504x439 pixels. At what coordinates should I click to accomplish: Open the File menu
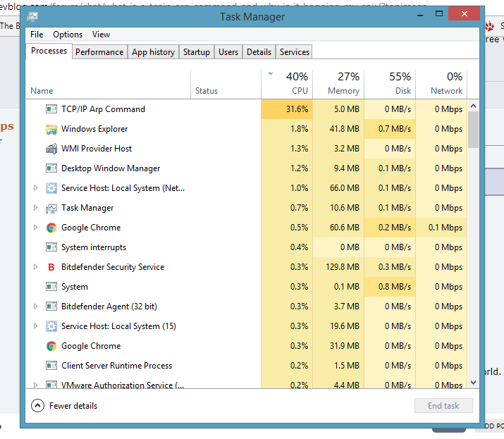point(37,35)
